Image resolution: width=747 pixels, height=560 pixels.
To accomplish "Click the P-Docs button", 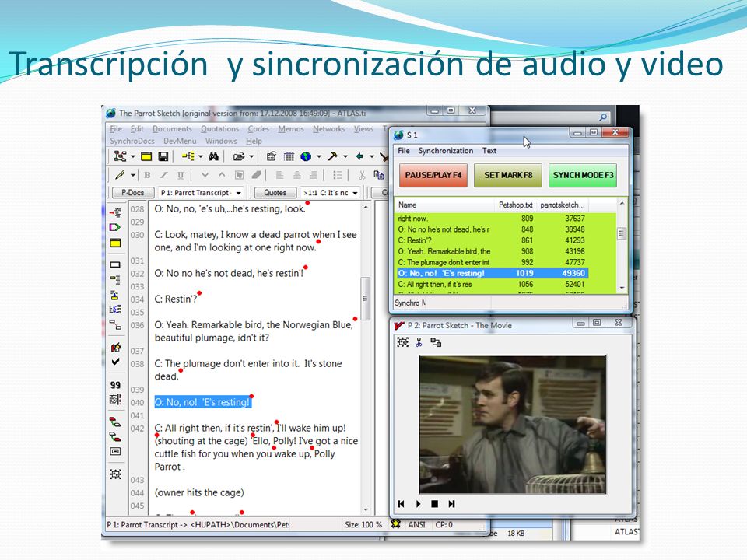I will (132, 193).
